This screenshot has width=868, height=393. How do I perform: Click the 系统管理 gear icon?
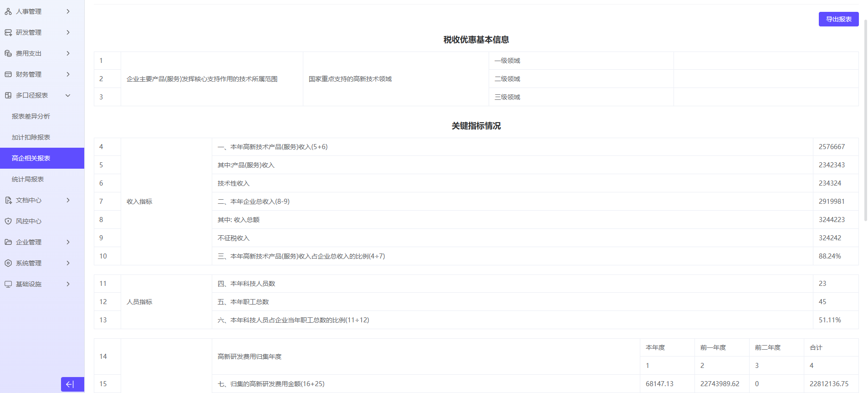click(8, 263)
